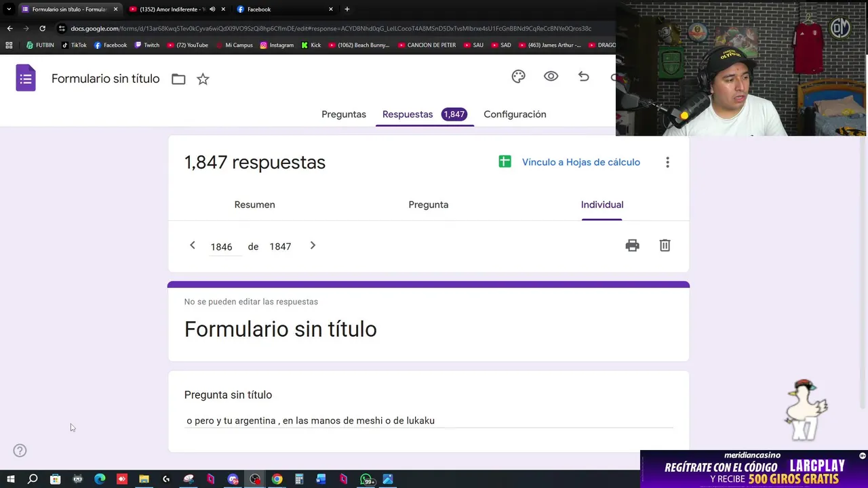Image resolution: width=868 pixels, height=488 pixels.
Task: Open Vínculo a Hojas de cálculo link
Action: click(581, 162)
